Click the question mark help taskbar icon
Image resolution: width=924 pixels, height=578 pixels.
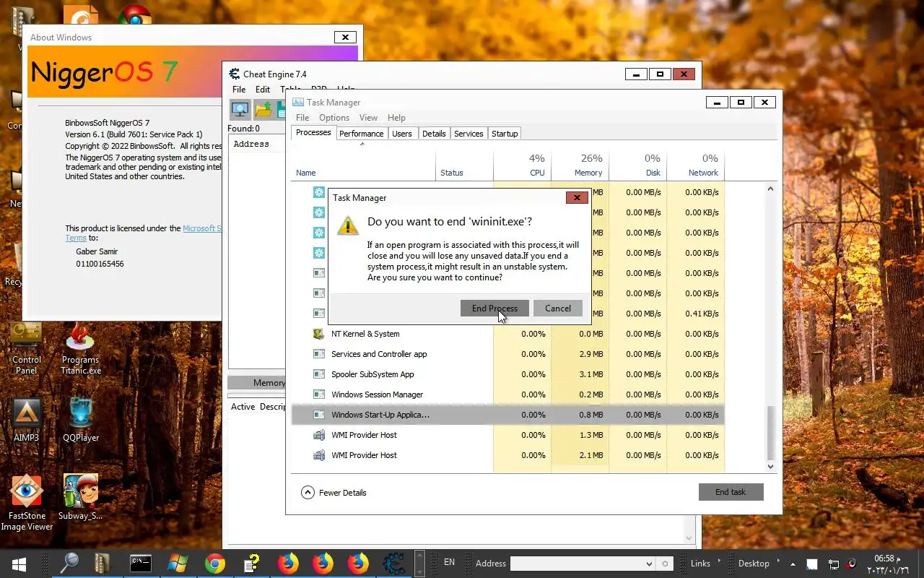point(251,564)
